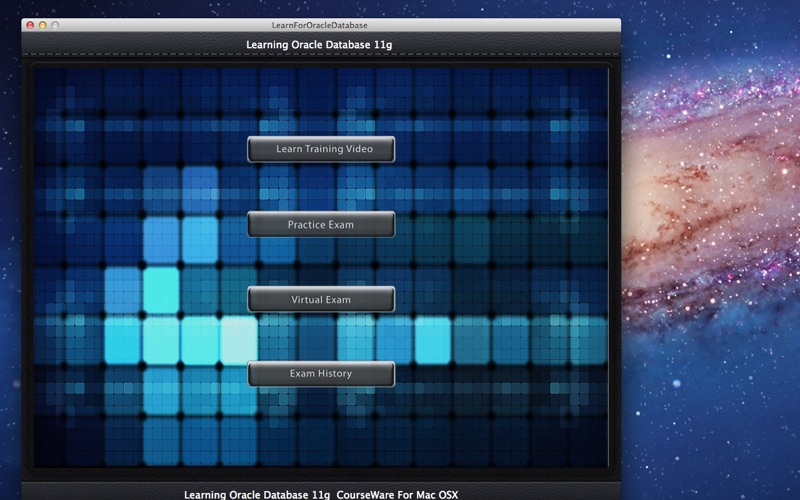Launch the Virtual Exam

[x=321, y=299]
